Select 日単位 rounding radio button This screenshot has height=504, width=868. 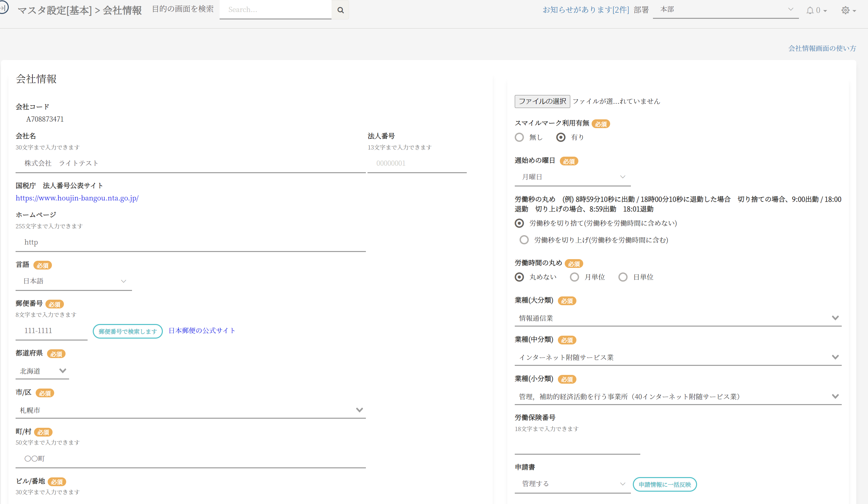point(623,277)
